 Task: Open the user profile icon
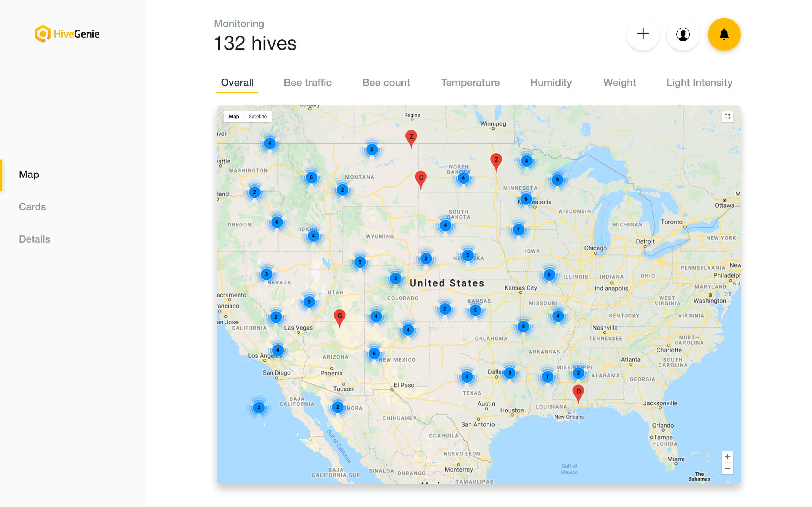(683, 34)
